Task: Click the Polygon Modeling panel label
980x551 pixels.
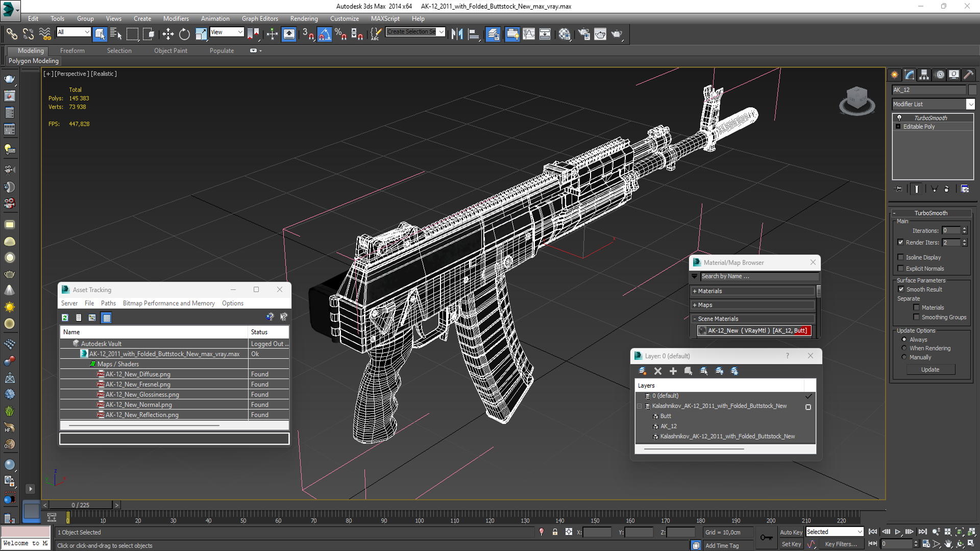Action: 34,61
